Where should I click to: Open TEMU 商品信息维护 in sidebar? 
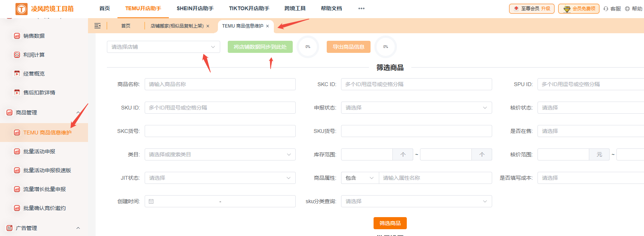[x=44, y=133]
